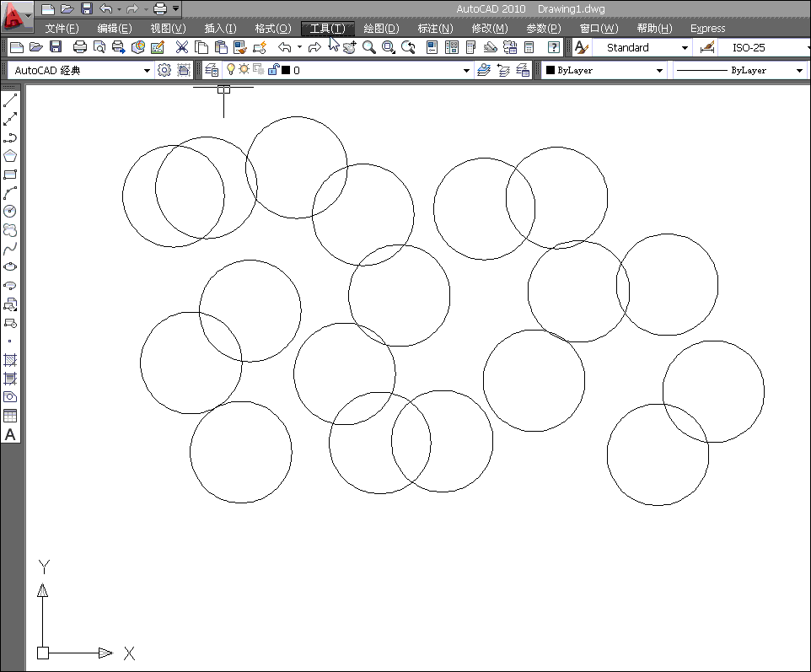Open the Layer Properties Manager icon
Viewport: 811px width, 672px height.
click(211, 70)
